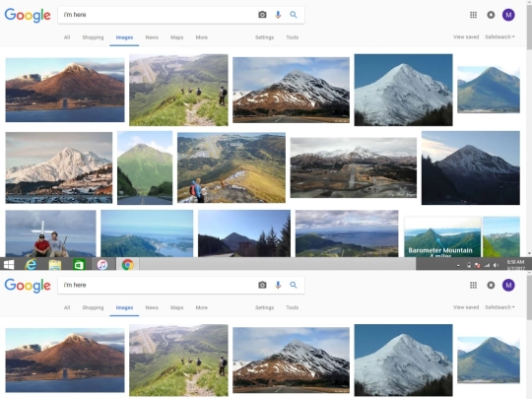Open Tools in the lower Google page
The height and width of the screenshot is (399, 532).
tap(292, 307)
